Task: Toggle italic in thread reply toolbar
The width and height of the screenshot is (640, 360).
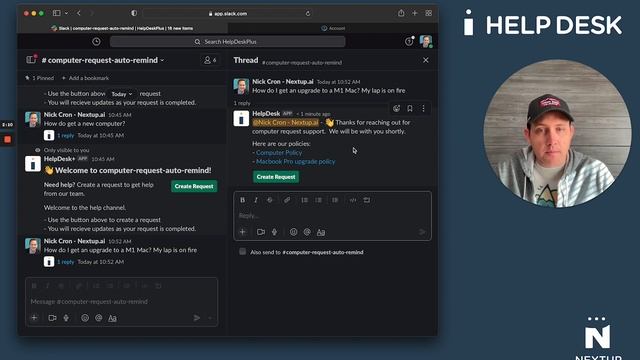Action: 256,200
